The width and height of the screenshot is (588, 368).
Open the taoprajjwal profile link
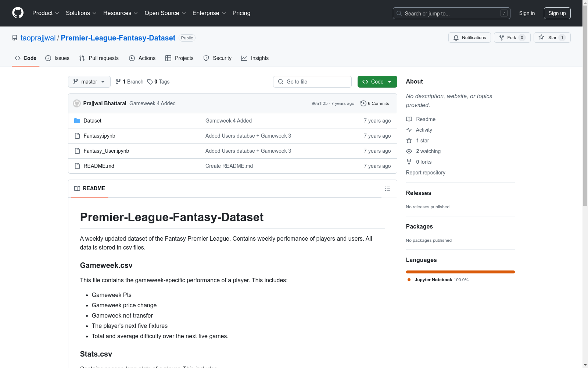tap(38, 38)
